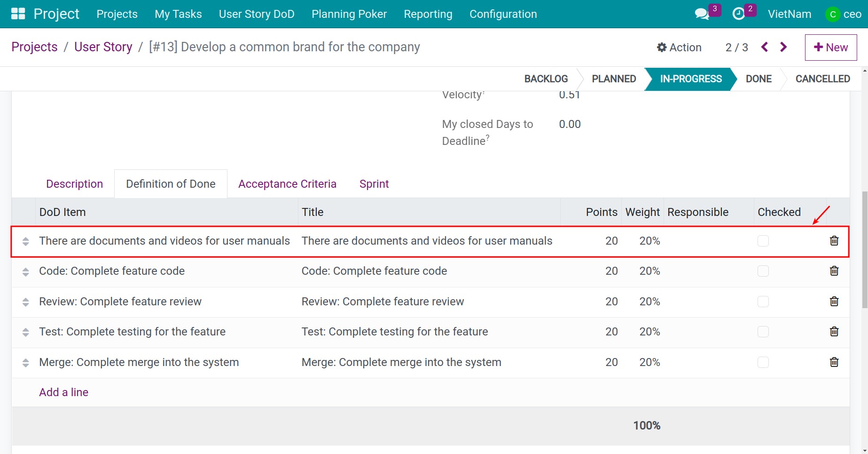This screenshot has width=868, height=454.
Task: Click drag handle of documents and videos row
Action: coord(26,241)
